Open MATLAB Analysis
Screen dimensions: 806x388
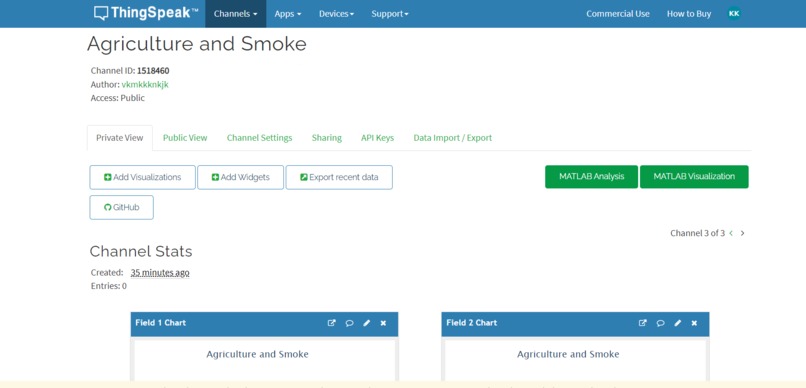coord(592,176)
